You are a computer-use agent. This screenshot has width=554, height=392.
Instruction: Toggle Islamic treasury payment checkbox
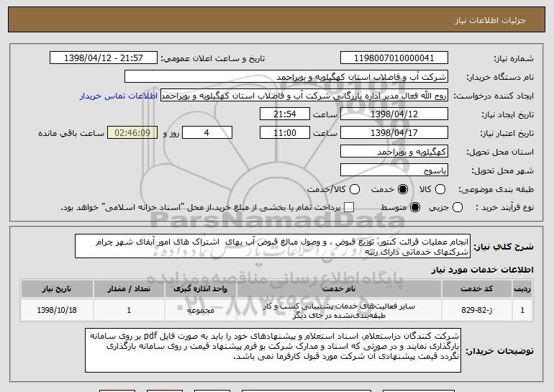point(349,207)
